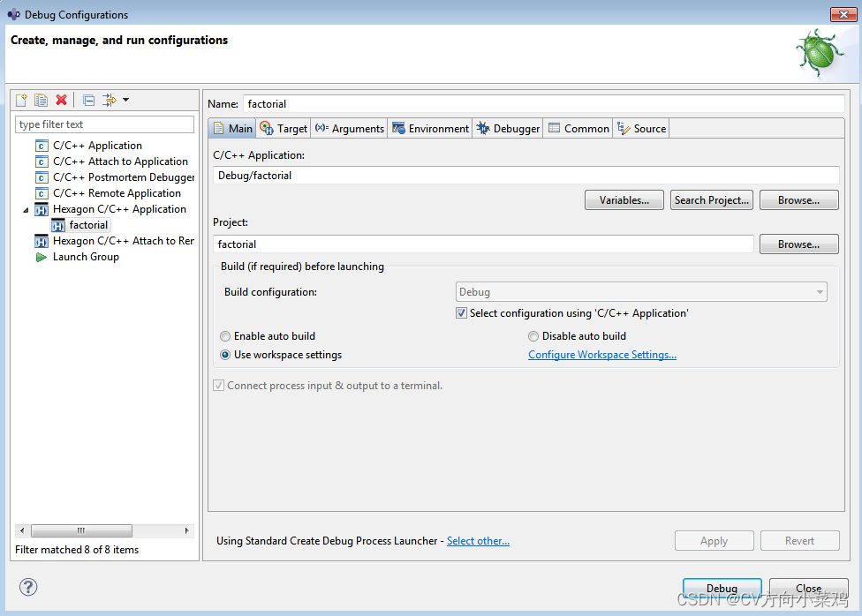Click the Search Project... button

point(711,200)
